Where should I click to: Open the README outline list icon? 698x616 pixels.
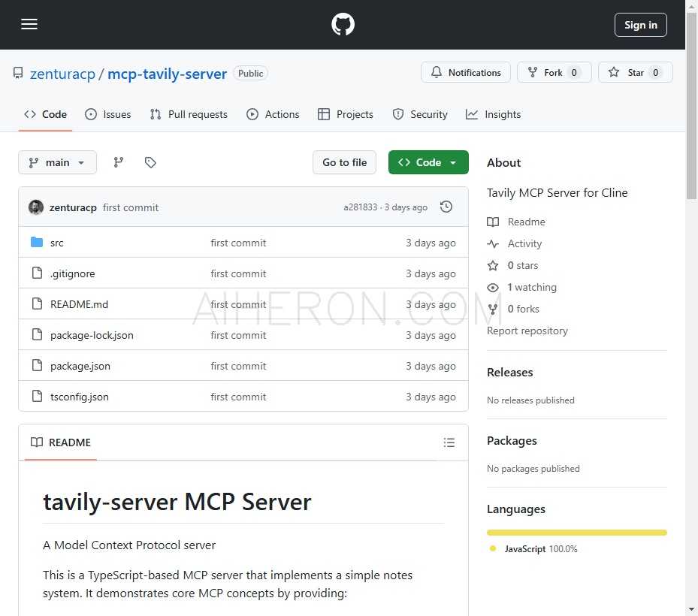(449, 442)
